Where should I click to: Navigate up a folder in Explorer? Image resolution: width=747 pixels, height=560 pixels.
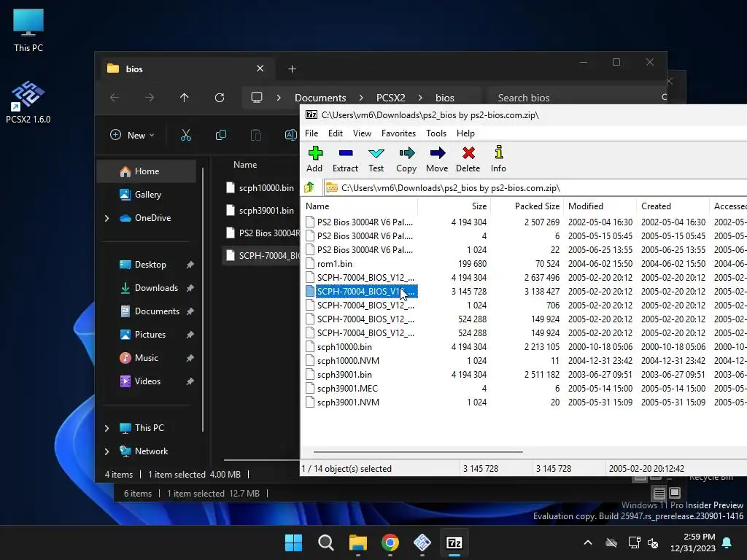coord(185,98)
